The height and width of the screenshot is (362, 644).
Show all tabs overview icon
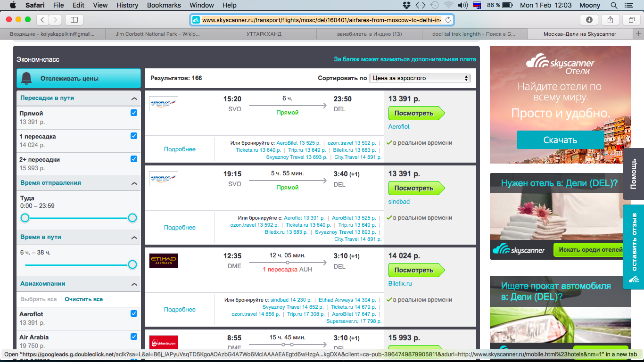631,20
